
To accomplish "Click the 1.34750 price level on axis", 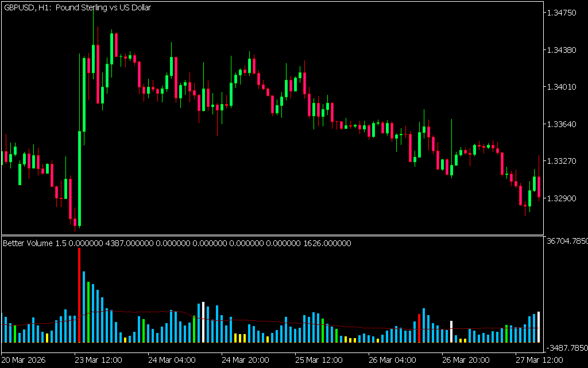I will pos(563,13).
